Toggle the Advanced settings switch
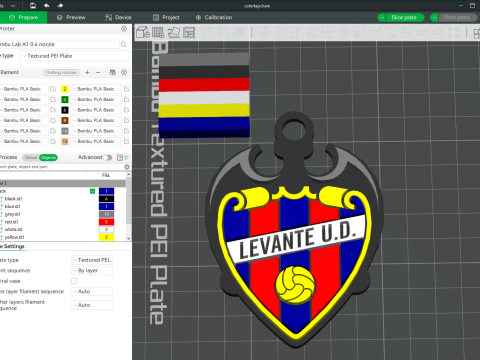The width and height of the screenshot is (480, 360). (108, 157)
